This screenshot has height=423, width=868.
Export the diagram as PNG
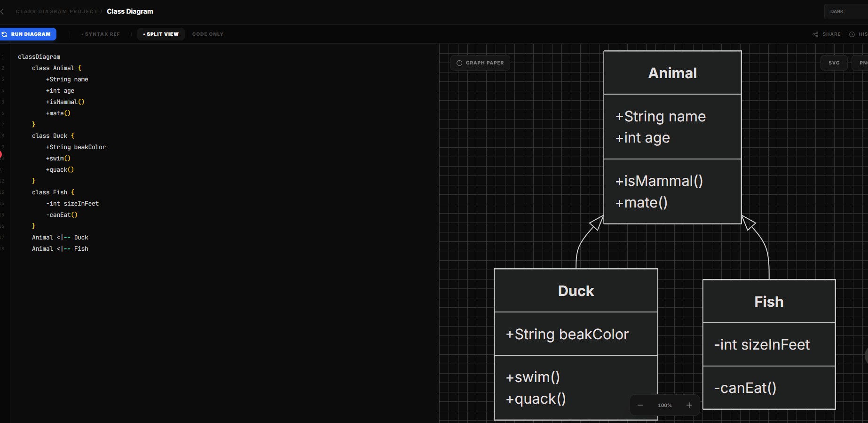pyautogui.click(x=862, y=63)
